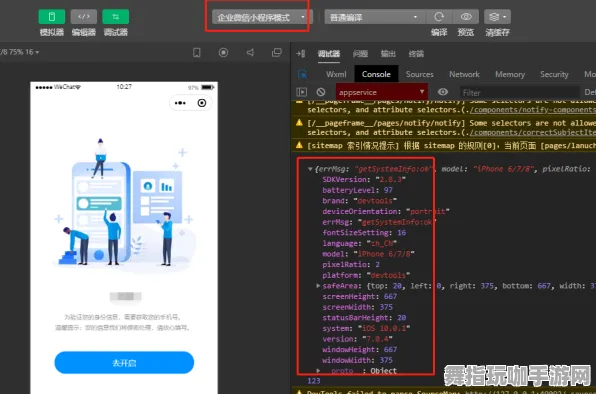The width and height of the screenshot is (596, 394).
Task: Switch to the terminal top tab
Action: click(x=416, y=54)
